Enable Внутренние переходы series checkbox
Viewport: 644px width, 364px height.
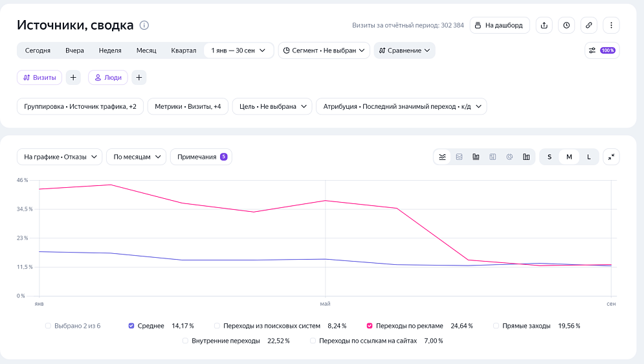pyautogui.click(x=185, y=341)
